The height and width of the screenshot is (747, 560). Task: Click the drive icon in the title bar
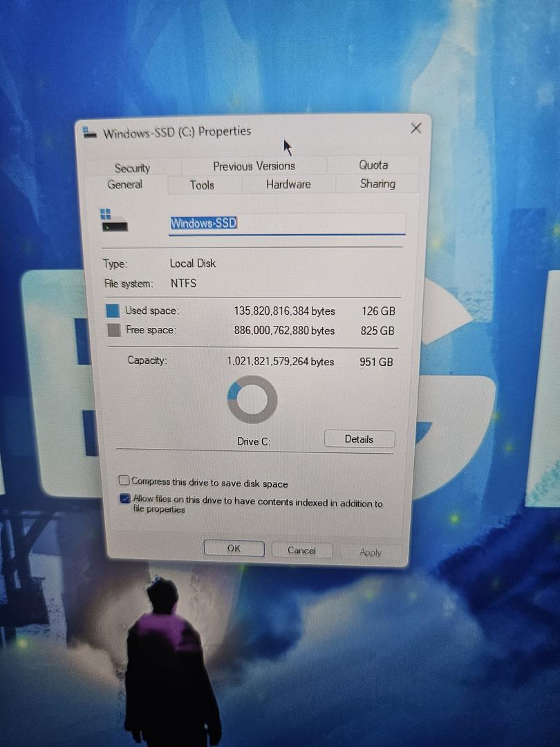89,133
